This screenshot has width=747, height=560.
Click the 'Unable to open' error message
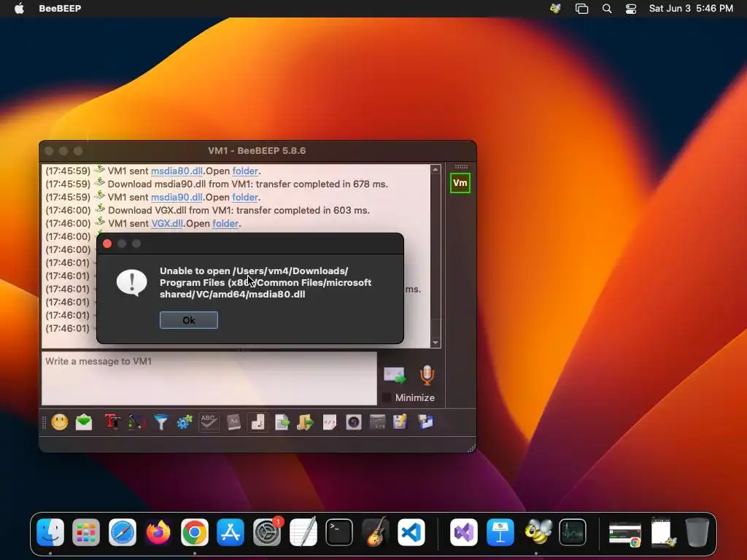(x=266, y=282)
